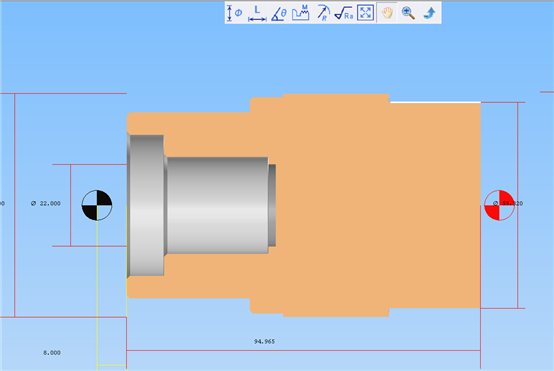
Task: Select the length measurement tool
Action: (x=257, y=14)
